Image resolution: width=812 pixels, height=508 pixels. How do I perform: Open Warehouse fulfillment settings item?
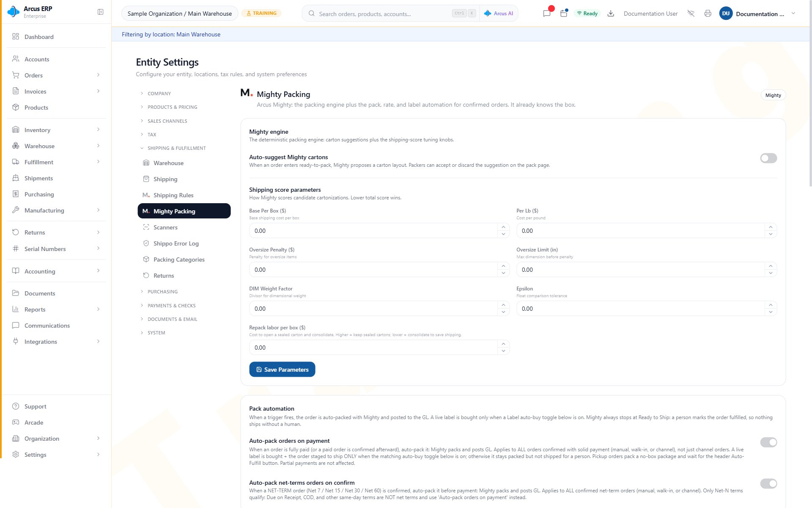coord(184,163)
